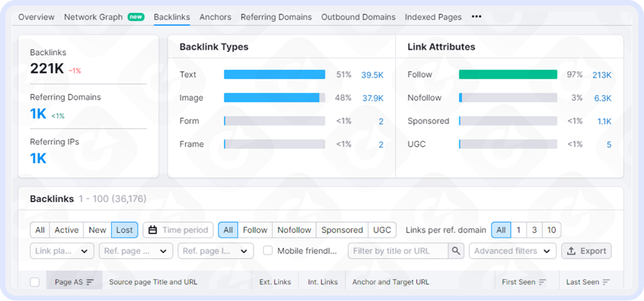
Task: Open the three-dots more tabs menu
Action: tap(476, 17)
